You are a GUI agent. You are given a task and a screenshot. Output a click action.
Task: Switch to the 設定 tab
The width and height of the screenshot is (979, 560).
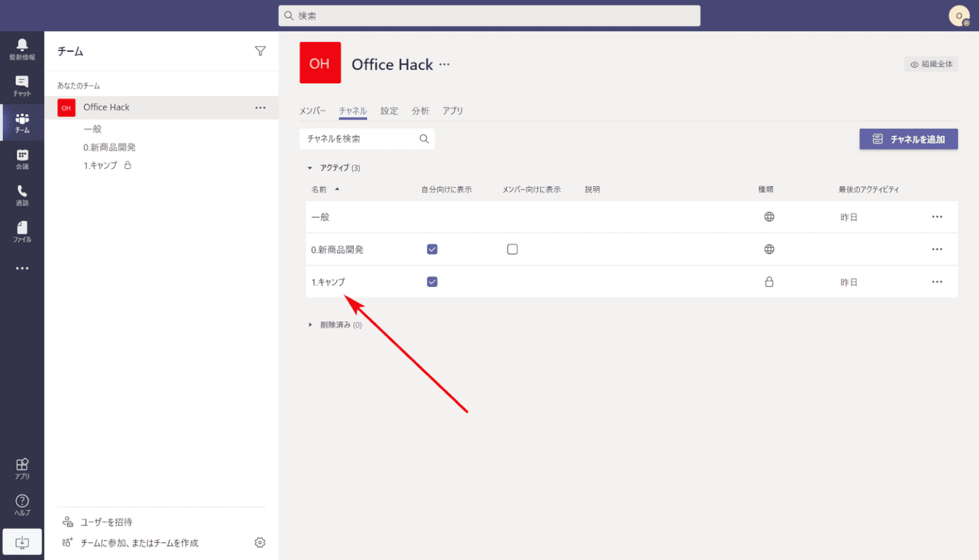pos(389,111)
